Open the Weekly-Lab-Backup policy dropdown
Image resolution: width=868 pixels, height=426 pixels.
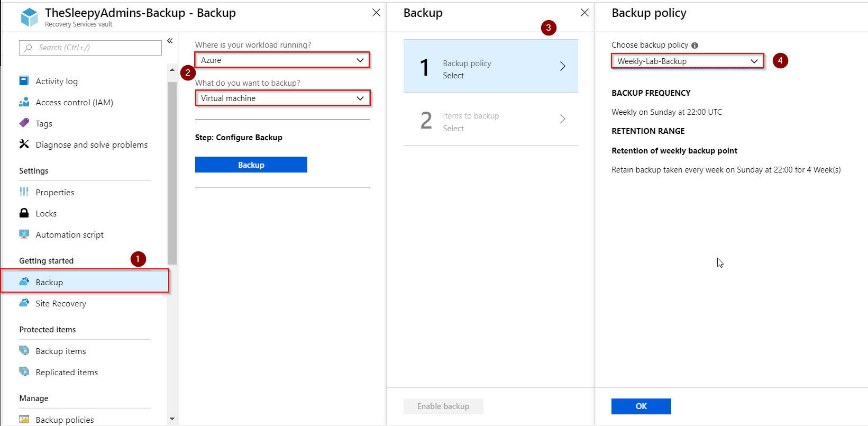687,61
